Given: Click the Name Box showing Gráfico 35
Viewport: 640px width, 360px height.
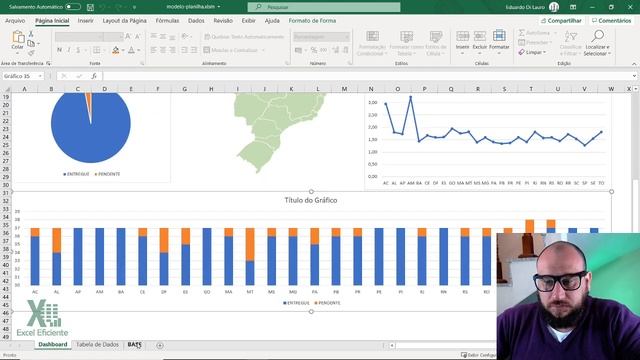Looking at the screenshot, I should coord(23,76).
